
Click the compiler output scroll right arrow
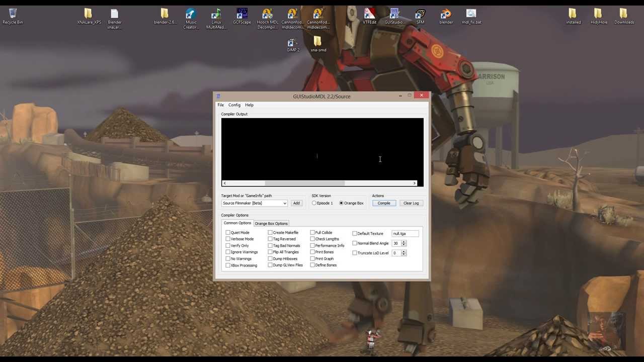[415, 183]
